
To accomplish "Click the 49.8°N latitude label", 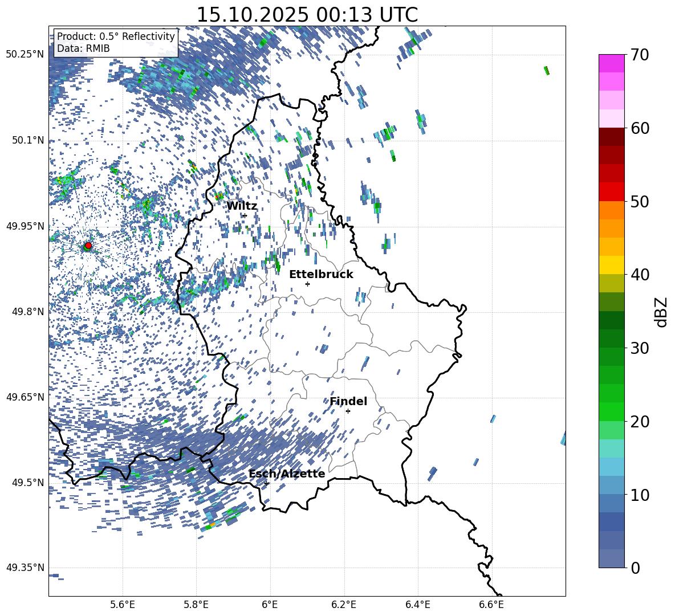I will pos(27,312).
